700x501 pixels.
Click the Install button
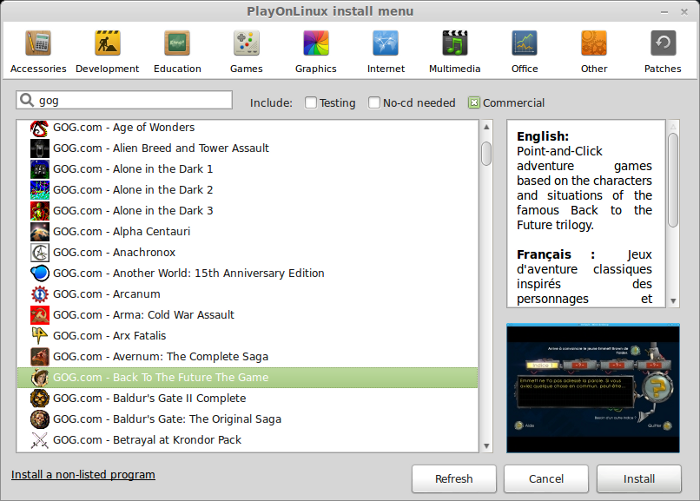639,479
